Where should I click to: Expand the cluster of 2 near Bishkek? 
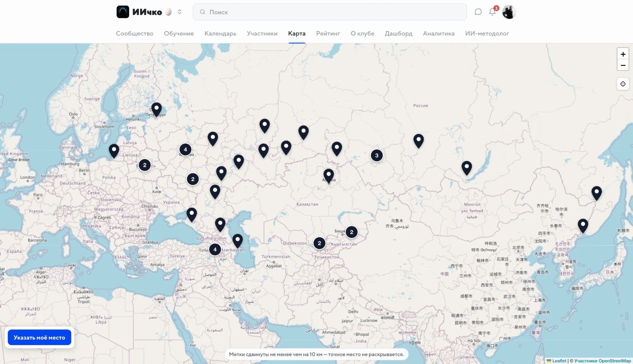[x=352, y=232]
